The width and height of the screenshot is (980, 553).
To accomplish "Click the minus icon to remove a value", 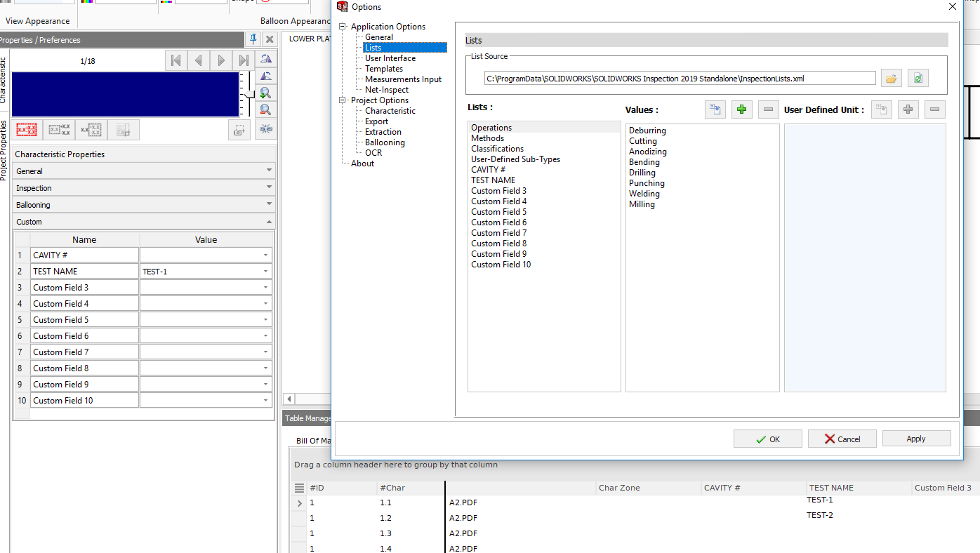I will tap(768, 109).
